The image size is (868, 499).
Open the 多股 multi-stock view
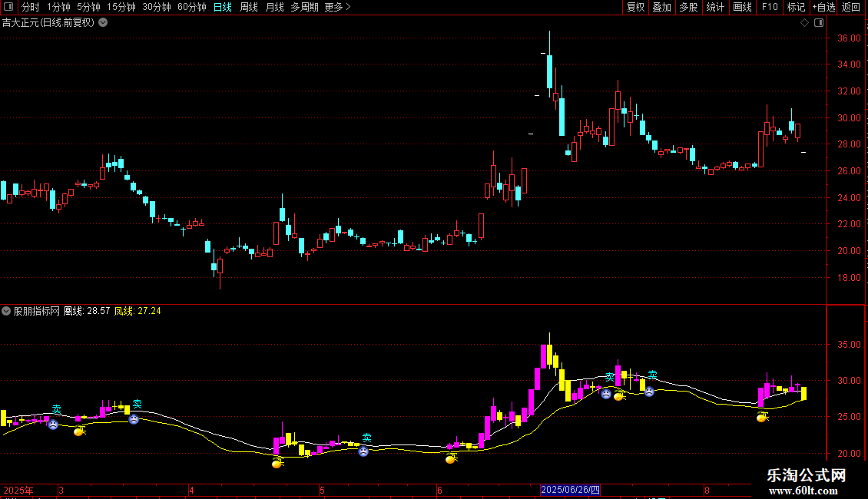[x=689, y=7]
